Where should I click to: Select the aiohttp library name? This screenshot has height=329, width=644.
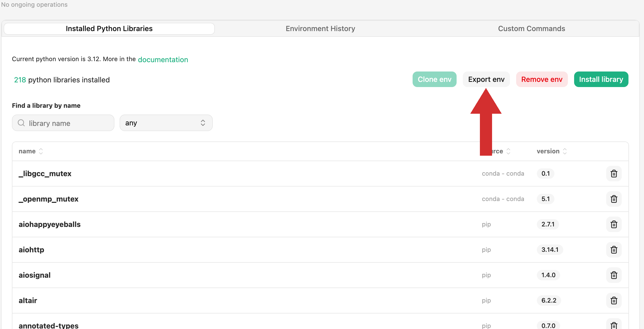(x=31, y=250)
